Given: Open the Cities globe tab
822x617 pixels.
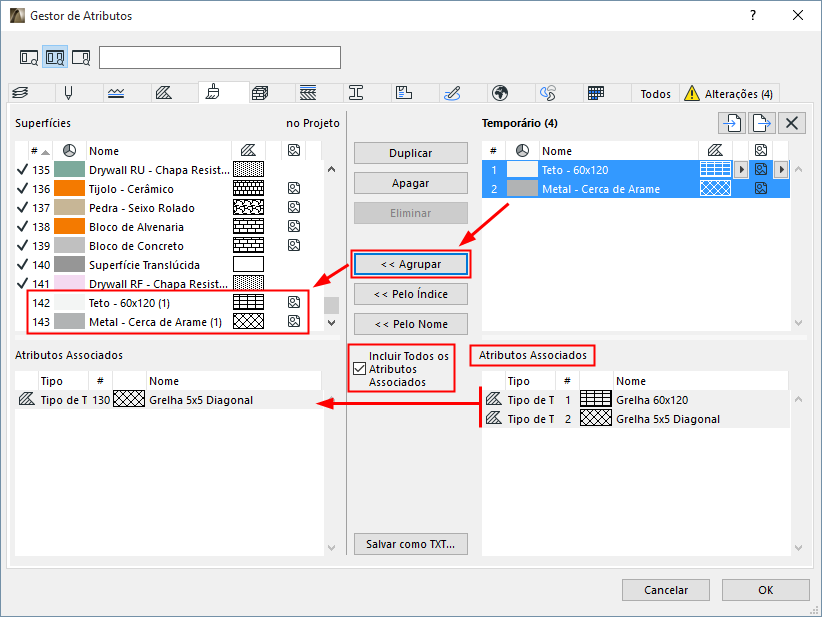Looking at the screenshot, I should [500, 93].
